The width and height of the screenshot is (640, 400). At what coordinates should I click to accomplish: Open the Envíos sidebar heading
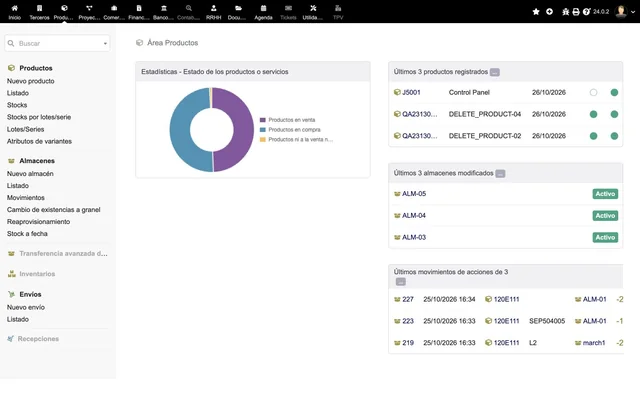pos(30,294)
